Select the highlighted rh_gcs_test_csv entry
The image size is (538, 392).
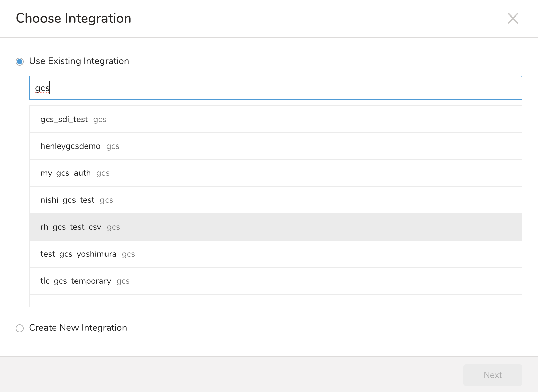tap(71, 227)
